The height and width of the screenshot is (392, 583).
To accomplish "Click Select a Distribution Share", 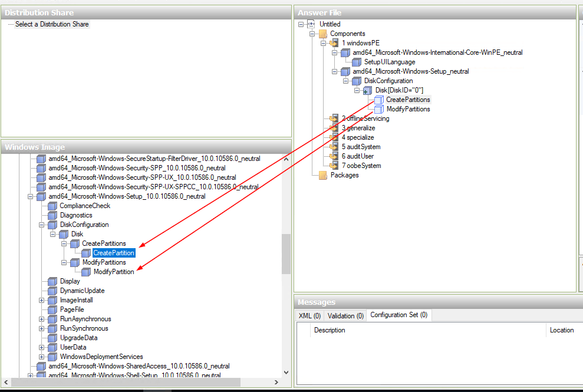I will (52, 24).
